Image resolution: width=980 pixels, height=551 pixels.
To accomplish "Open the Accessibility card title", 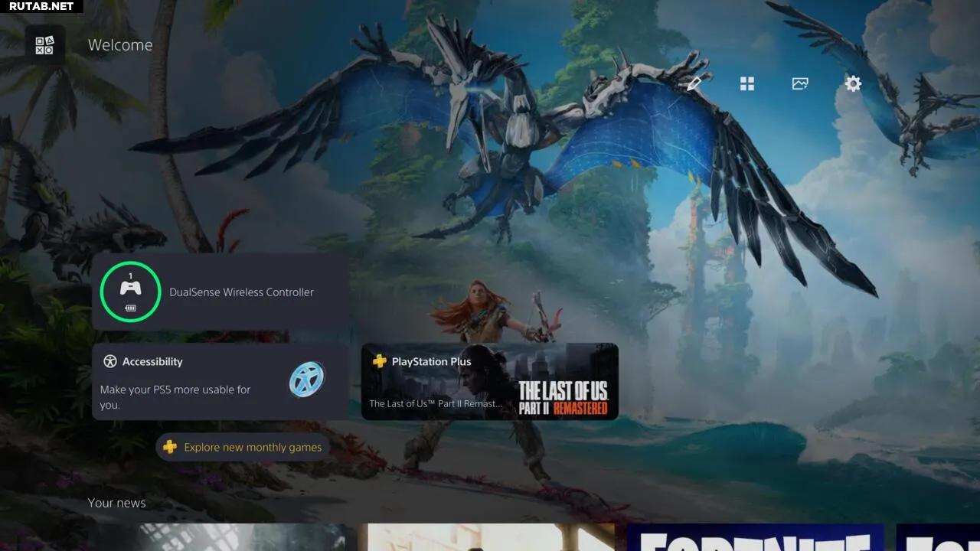I will [x=152, y=362].
